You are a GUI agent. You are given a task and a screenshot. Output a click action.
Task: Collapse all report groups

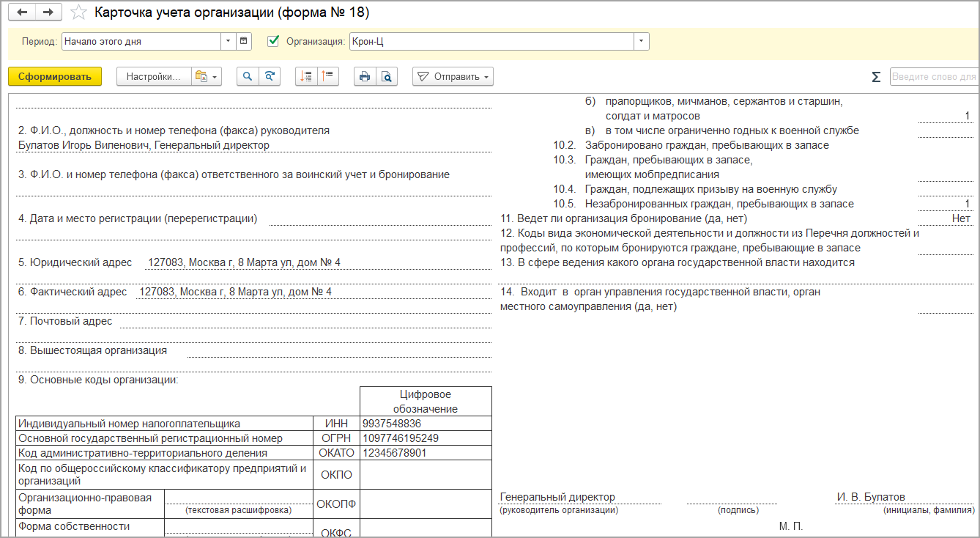point(327,77)
